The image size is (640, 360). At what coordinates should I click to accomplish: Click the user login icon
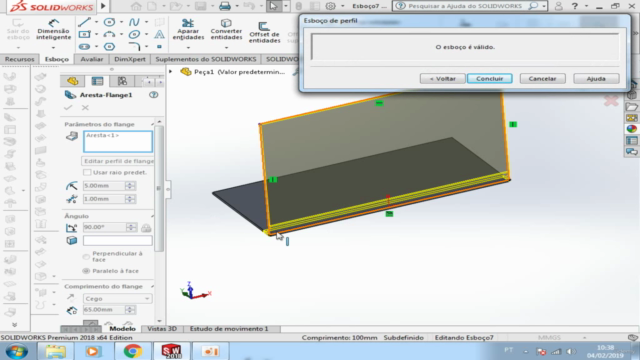click(558, 6)
